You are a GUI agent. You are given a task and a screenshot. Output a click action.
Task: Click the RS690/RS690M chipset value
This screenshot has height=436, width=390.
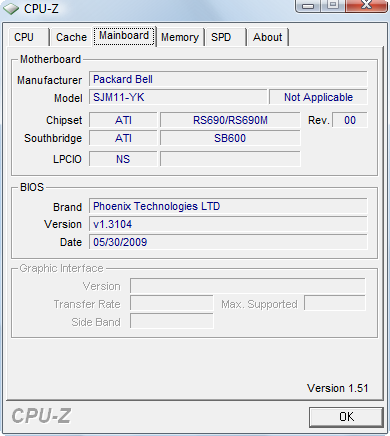point(230,120)
